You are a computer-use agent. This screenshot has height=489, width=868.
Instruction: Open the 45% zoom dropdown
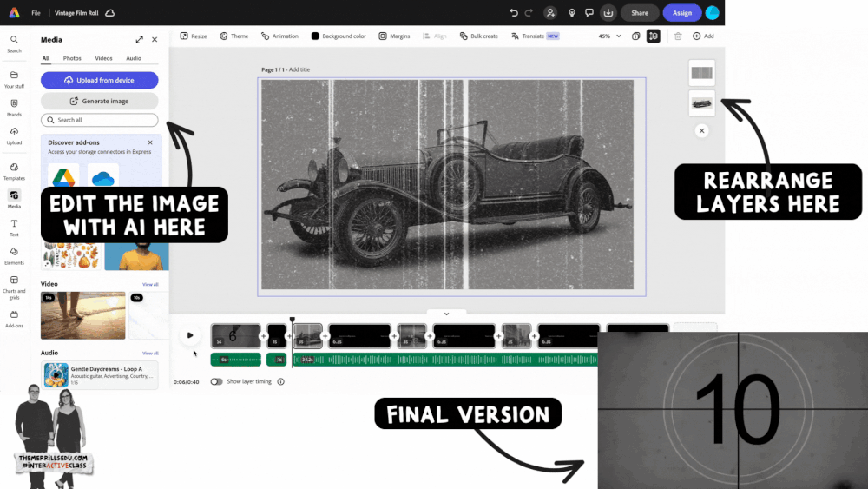pyautogui.click(x=609, y=36)
